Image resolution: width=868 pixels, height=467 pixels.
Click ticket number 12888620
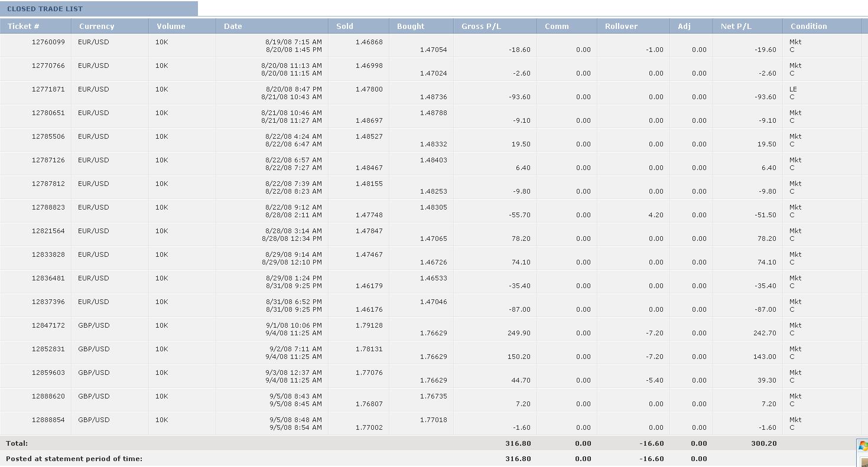tap(48, 396)
